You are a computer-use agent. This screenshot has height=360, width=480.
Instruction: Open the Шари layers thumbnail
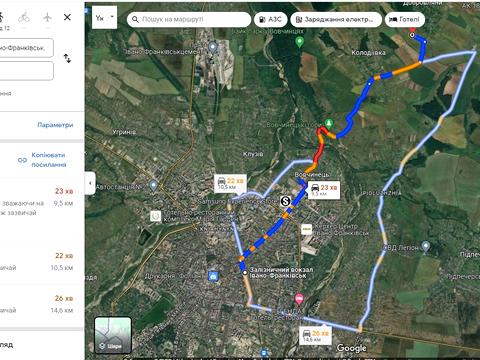click(x=113, y=335)
